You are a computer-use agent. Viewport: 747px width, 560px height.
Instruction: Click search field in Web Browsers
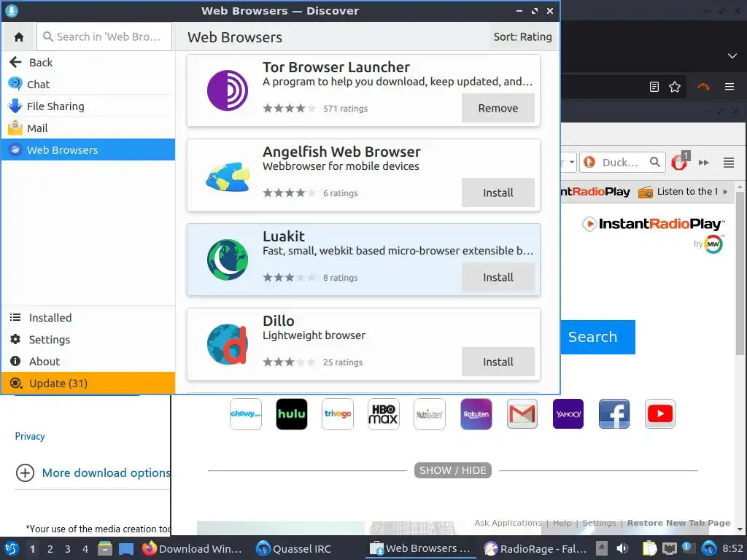(x=104, y=36)
